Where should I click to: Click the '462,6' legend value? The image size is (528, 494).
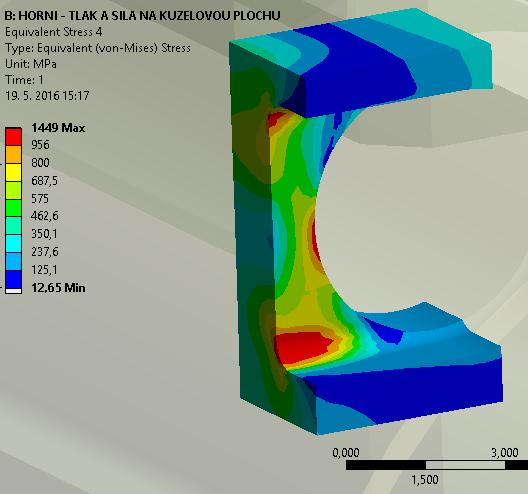tap(44, 216)
